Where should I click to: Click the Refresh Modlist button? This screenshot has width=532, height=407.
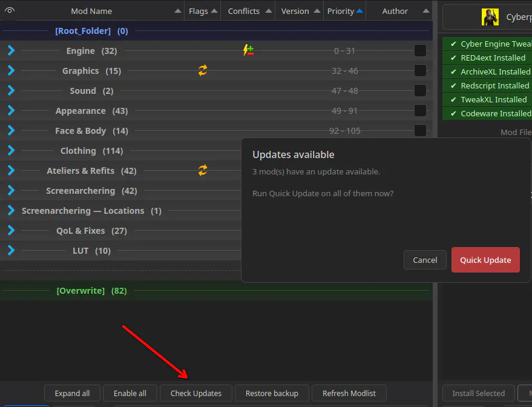click(349, 393)
